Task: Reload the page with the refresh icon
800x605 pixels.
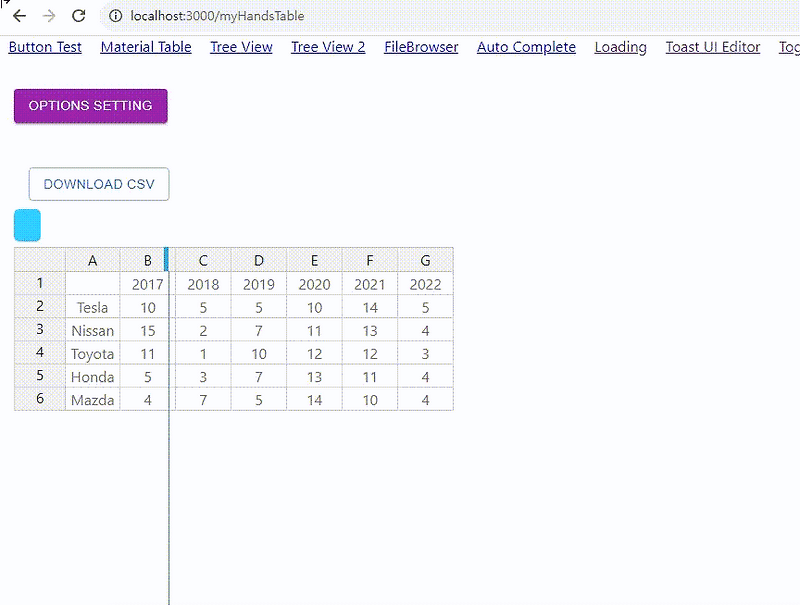Action: tap(79, 16)
